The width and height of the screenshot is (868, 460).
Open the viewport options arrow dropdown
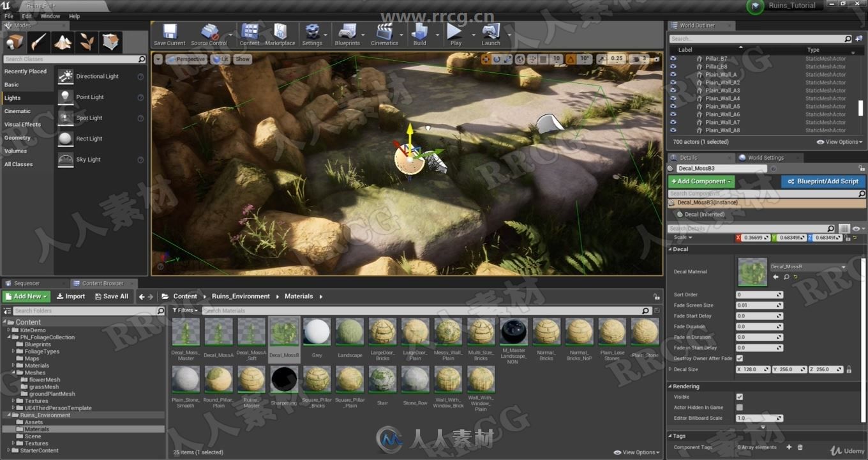pos(158,59)
